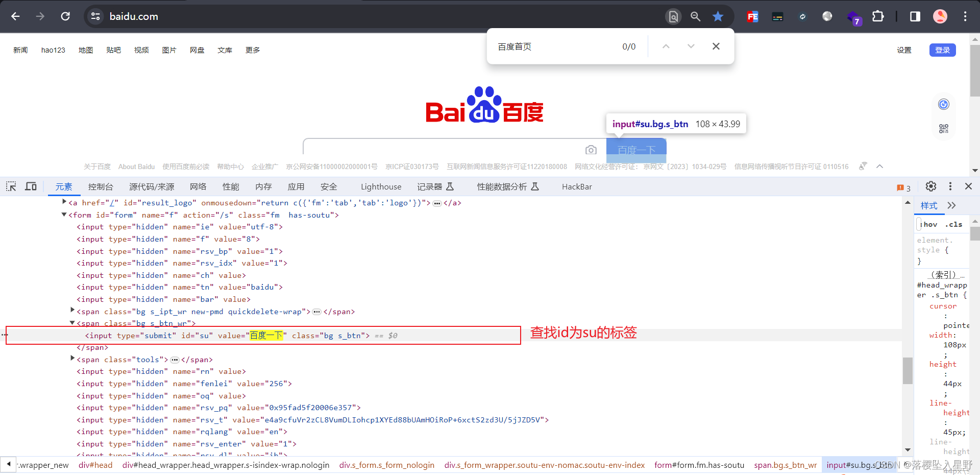The width and height of the screenshot is (980, 475).
Task: Open the 贴吧 link
Action: [x=113, y=50]
